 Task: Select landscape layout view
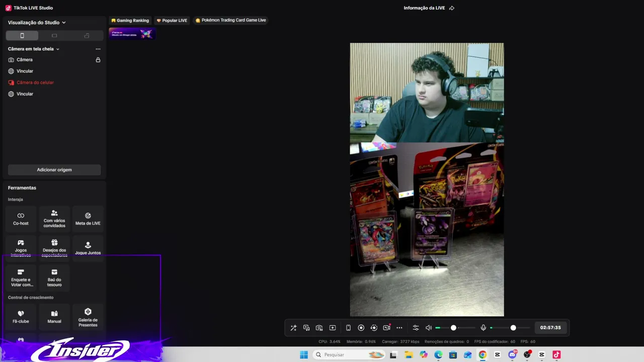(x=54, y=36)
